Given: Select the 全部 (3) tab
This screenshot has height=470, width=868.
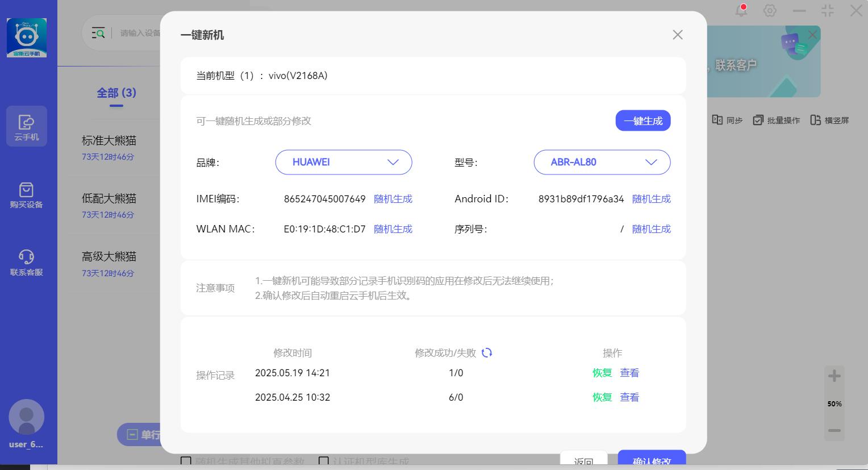Looking at the screenshot, I should (116, 93).
